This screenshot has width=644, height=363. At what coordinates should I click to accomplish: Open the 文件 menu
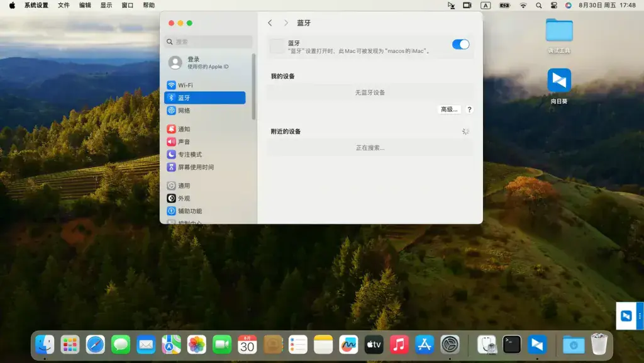[64, 5]
